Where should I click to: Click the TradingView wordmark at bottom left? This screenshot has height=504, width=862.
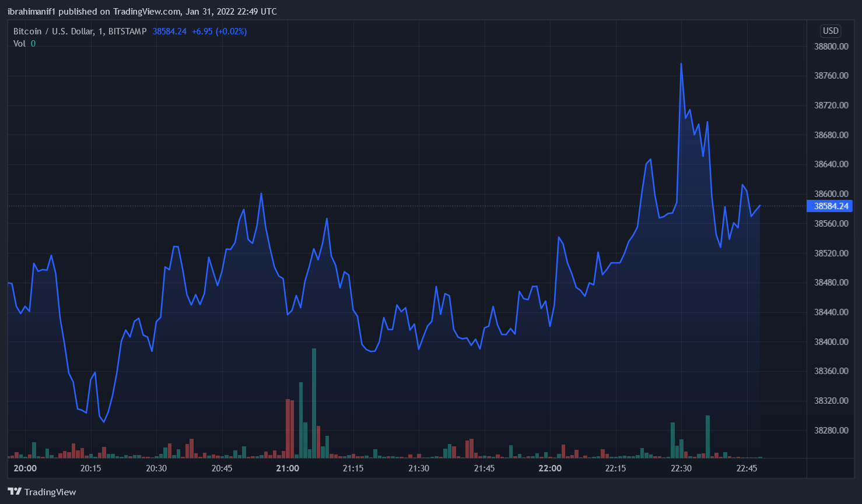(x=50, y=492)
